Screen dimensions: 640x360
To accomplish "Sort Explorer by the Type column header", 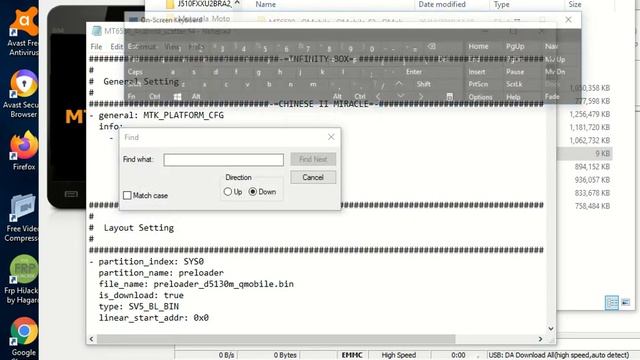I will point(502,4).
